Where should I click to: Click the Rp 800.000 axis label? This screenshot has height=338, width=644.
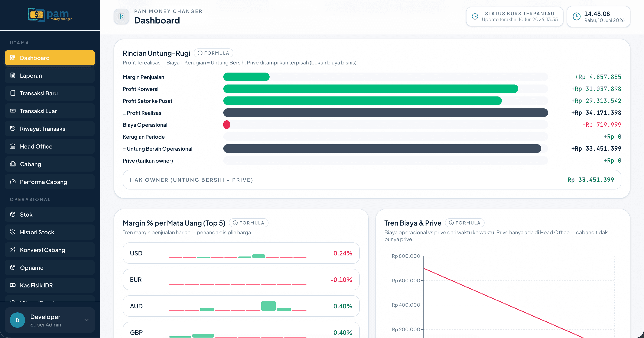[406, 256]
